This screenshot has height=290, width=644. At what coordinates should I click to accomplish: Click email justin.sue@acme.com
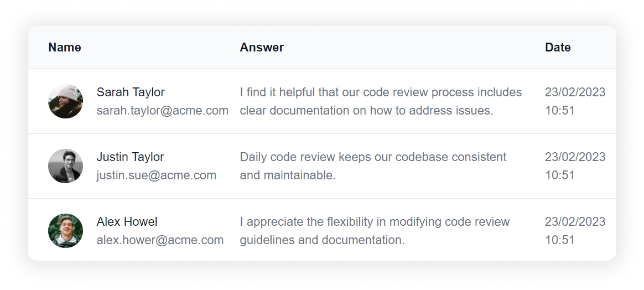(156, 175)
